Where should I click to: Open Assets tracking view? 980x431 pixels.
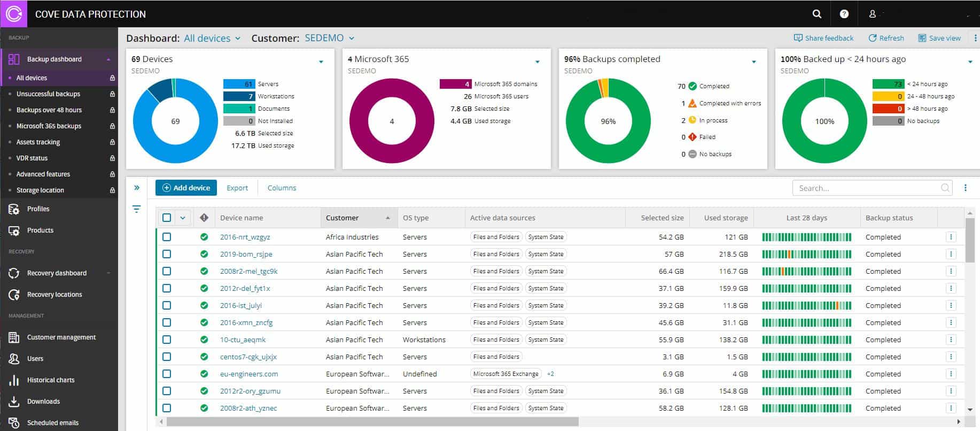point(38,142)
